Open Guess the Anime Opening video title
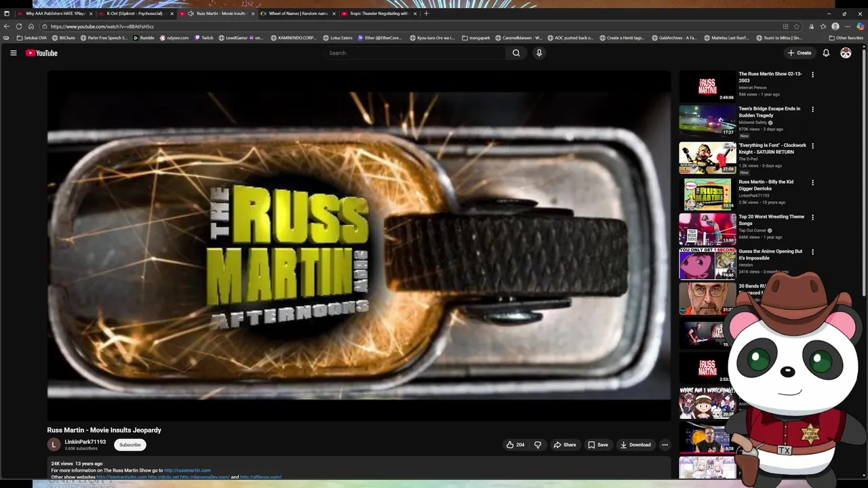This screenshot has width=868, height=488. 770,254
